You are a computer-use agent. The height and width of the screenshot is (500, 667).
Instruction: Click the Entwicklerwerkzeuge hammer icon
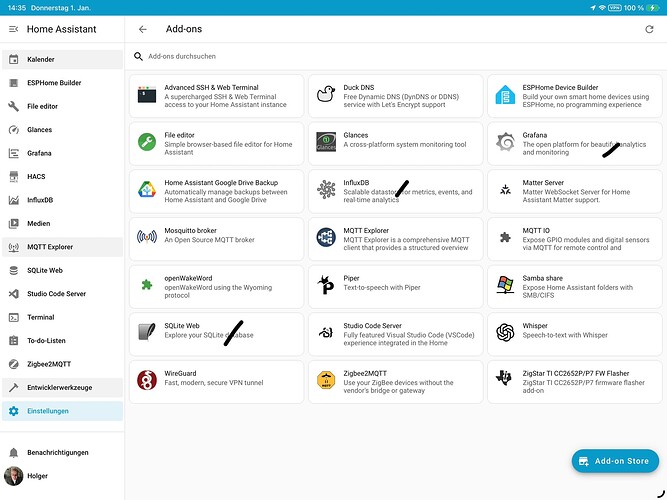coord(14,387)
